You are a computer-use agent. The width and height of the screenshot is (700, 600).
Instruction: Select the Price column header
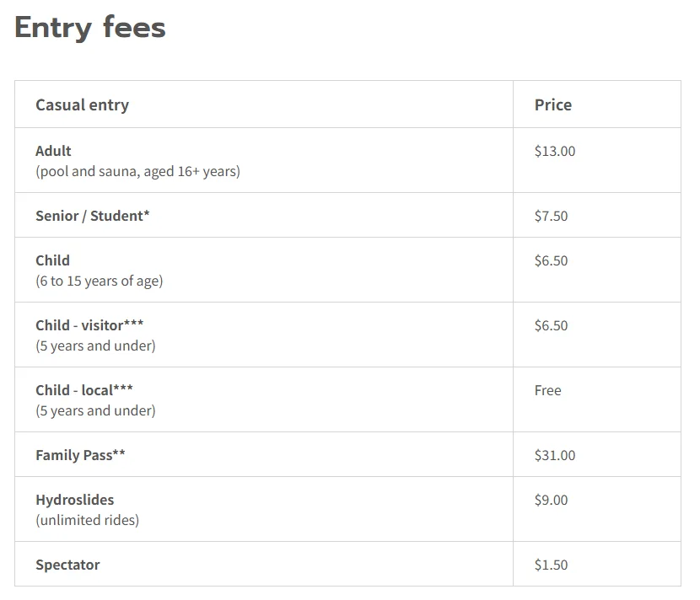coord(553,104)
